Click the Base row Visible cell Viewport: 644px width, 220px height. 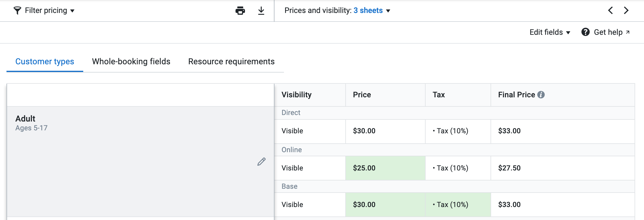(310, 205)
